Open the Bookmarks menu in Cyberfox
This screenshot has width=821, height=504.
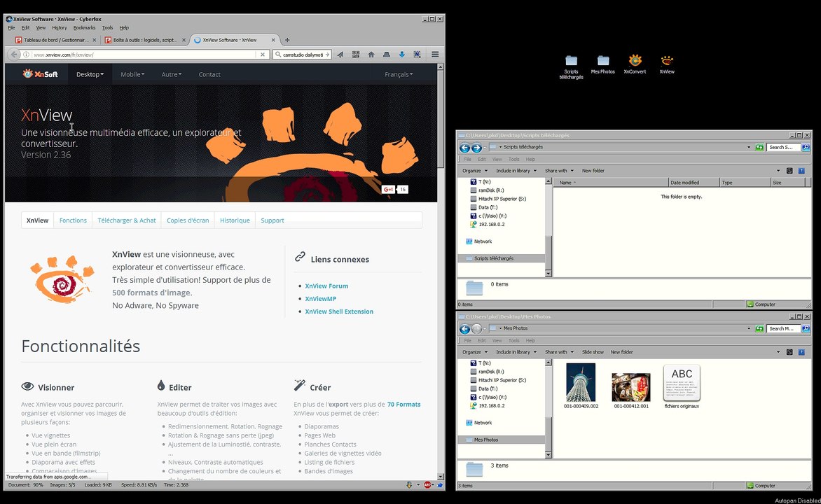[84, 28]
